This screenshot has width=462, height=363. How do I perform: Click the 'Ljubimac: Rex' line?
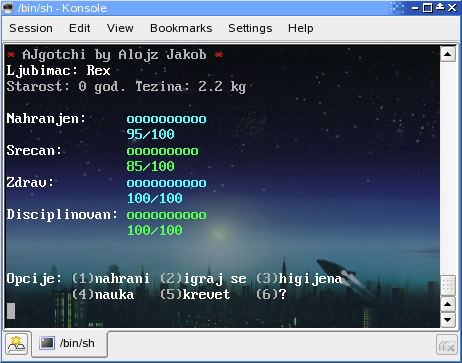pyautogui.click(x=59, y=71)
